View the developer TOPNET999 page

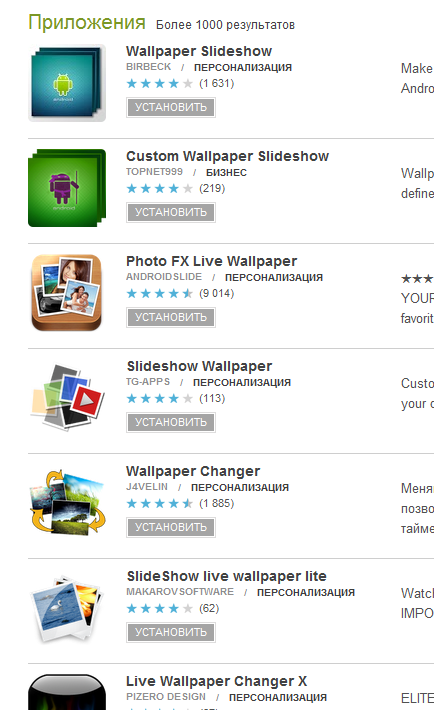154,172
